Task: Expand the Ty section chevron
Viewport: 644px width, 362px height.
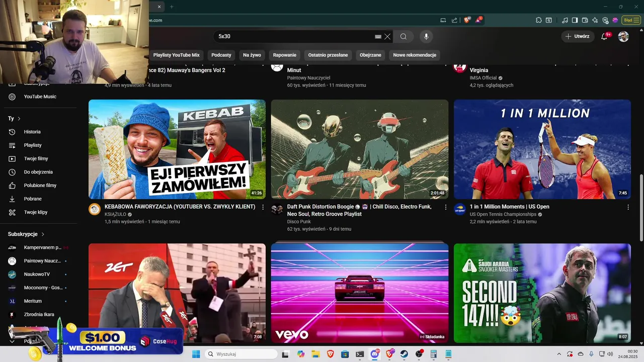Action: (x=19, y=119)
